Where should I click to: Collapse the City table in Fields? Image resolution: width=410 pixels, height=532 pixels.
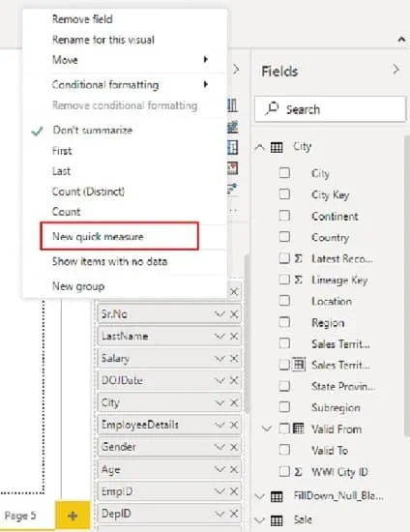coord(260,147)
